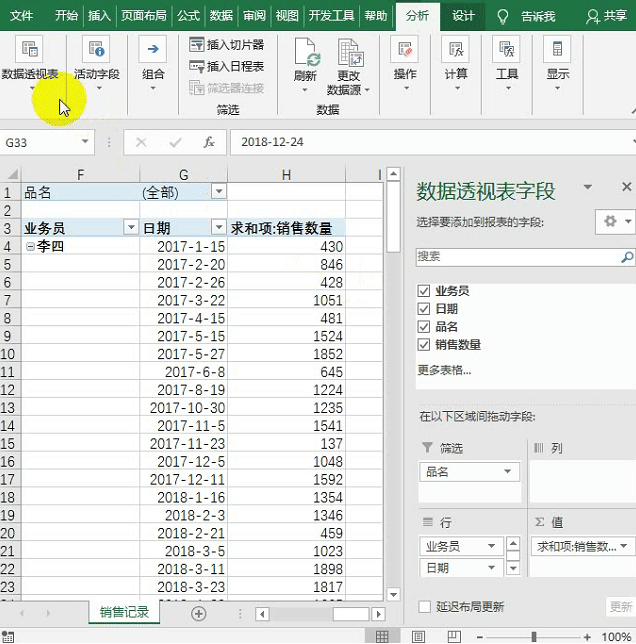Select the cell showing 2017-5-27
This screenshot has height=644, width=636.
184,354
